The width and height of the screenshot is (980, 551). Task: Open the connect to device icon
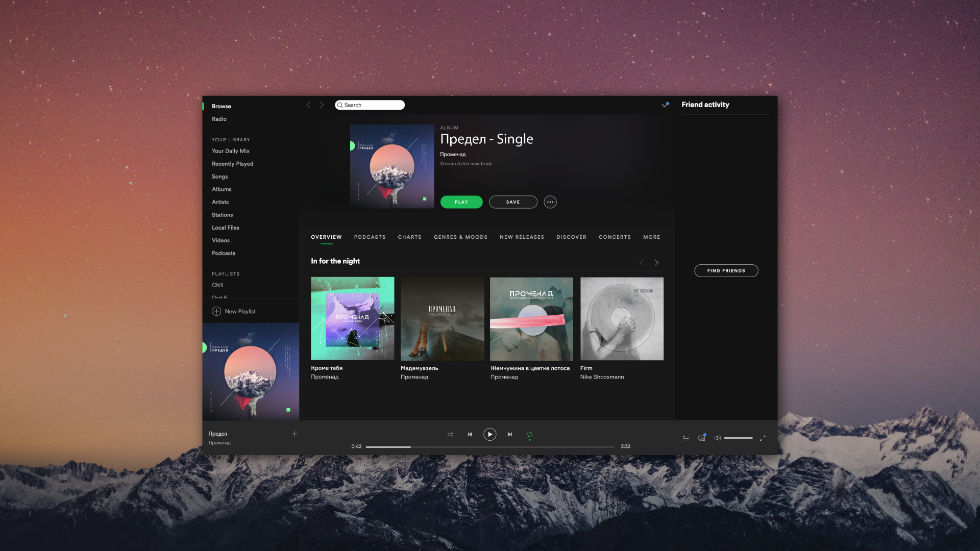702,438
